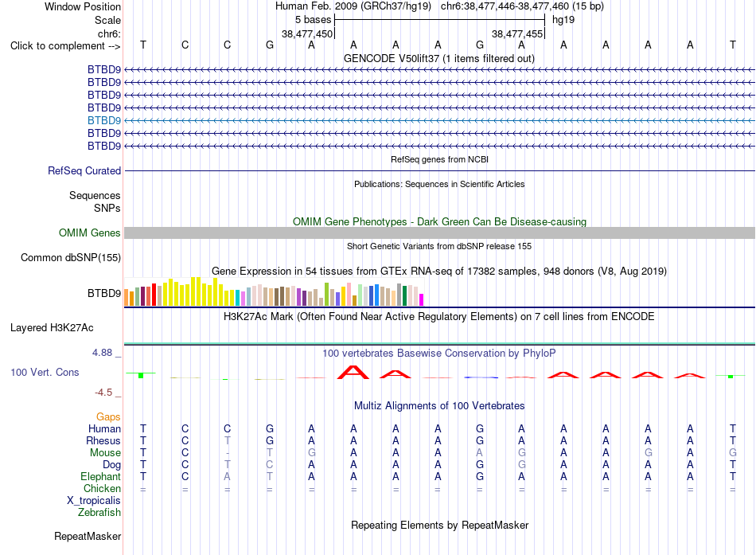The height and width of the screenshot is (555, 756).
Task: Click the '38,477,455' position label
Action: 517,33
